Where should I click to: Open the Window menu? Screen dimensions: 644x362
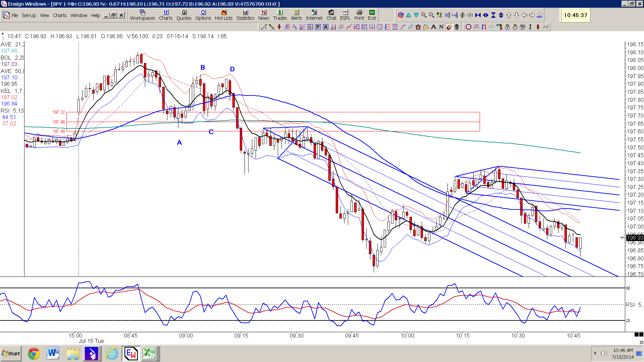coord(79,15)
